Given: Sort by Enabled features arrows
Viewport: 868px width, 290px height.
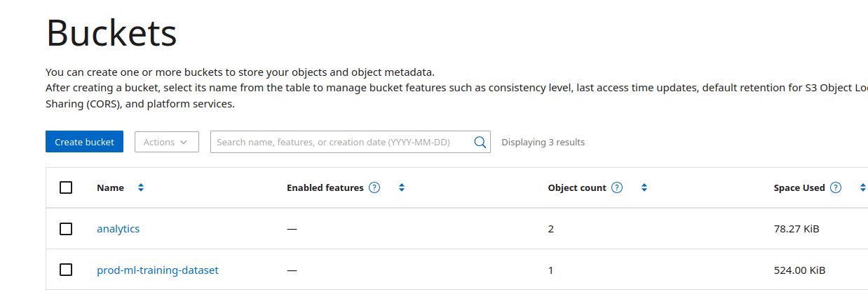Looking at the screenshot, I should pos(402,187).
